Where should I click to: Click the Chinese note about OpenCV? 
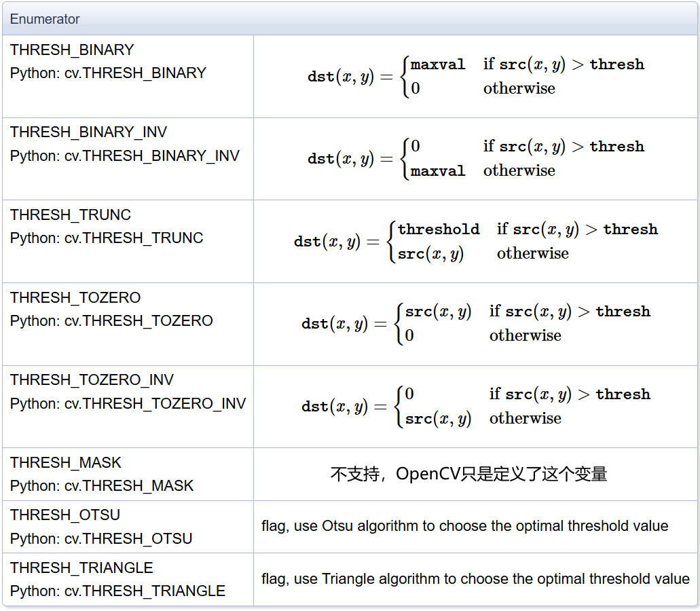(468, 474)
